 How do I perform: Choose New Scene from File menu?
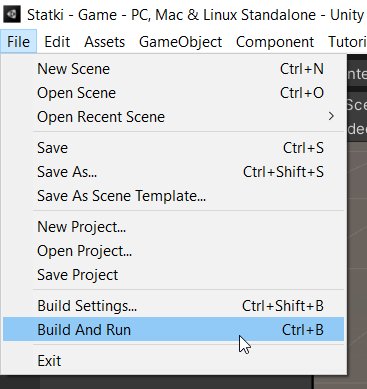[x=173, y=69]
